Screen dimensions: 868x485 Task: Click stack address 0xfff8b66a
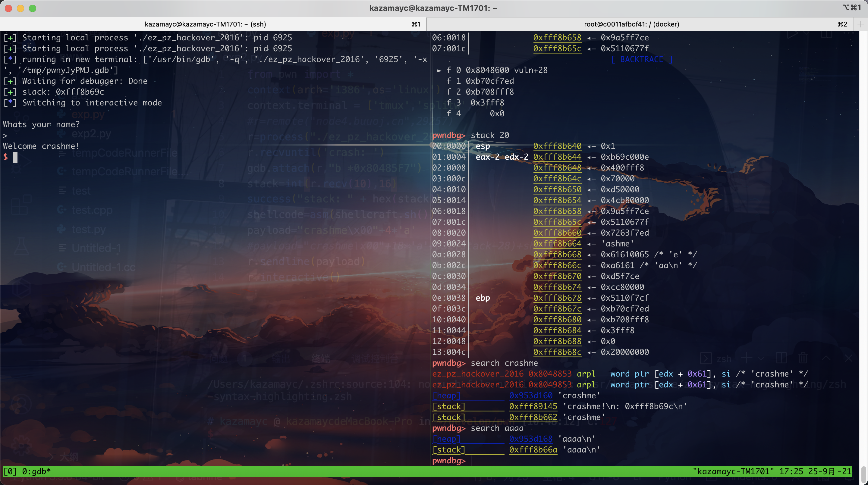[533, 450]
